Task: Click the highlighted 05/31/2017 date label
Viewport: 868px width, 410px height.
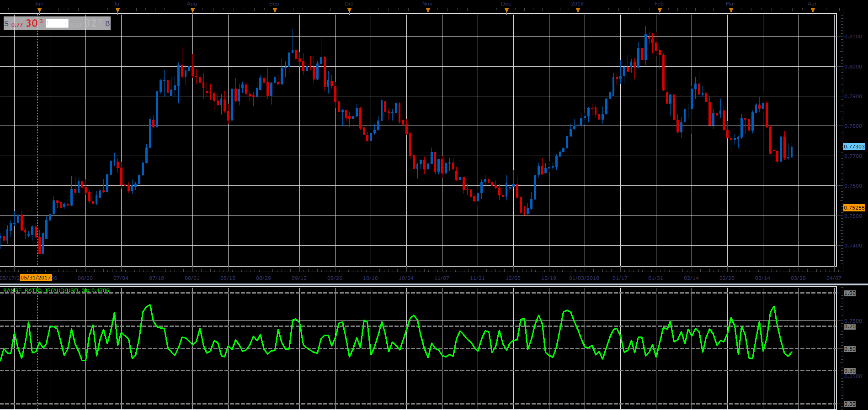Action: pos(36,278)
